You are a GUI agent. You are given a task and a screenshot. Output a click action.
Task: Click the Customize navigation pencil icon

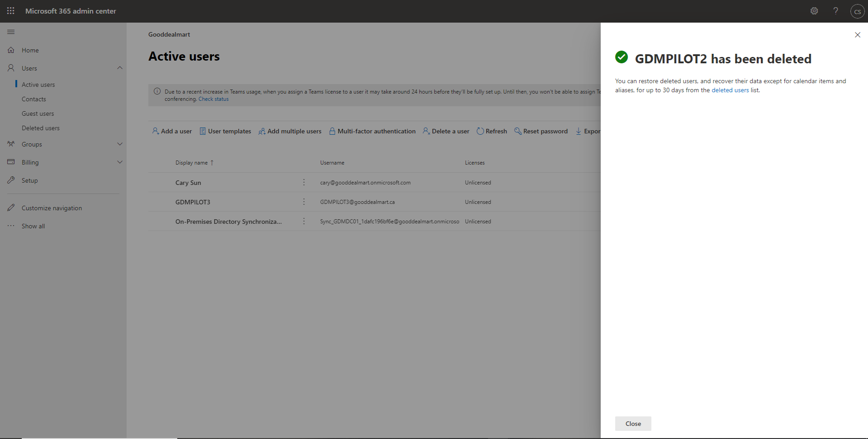coord(11,208)
